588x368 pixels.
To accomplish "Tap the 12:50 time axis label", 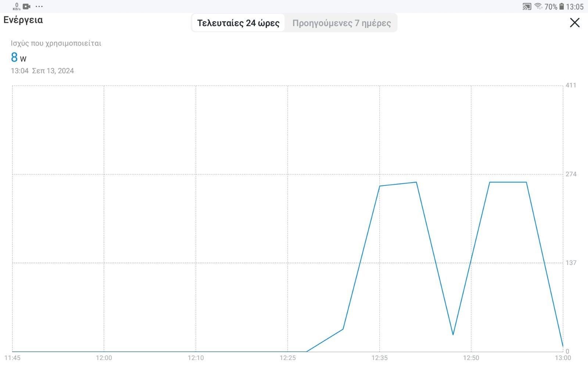I will (471, 358).
